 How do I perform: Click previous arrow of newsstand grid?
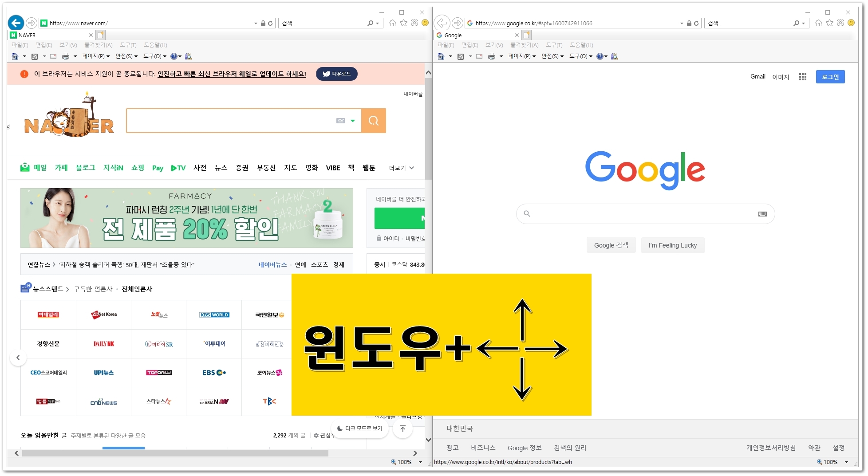(18, 358)
